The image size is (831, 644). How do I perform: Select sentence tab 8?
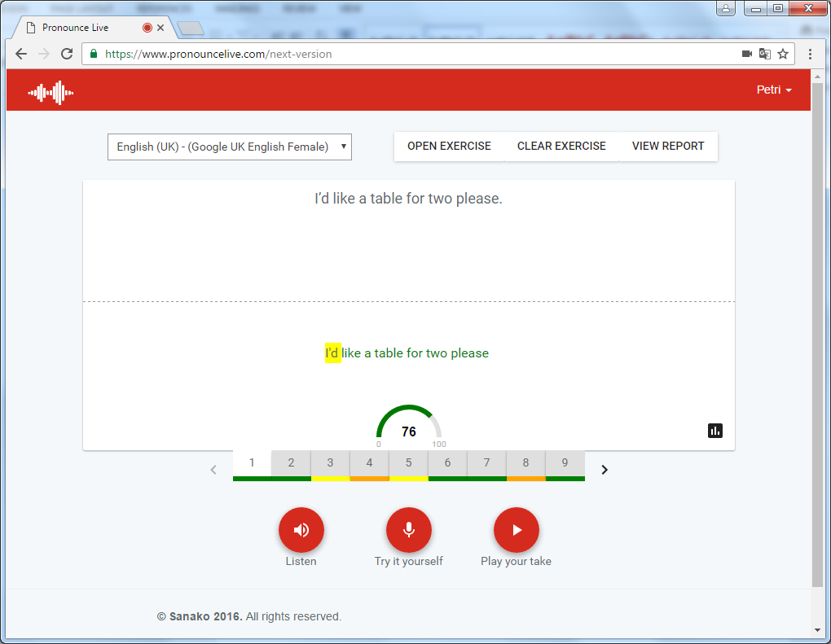click(525, 463)
